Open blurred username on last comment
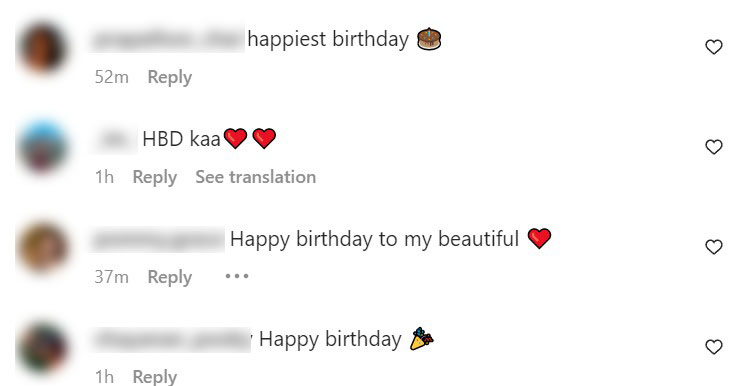The width and height of the screenshot is (739, 386). (172, 339)
